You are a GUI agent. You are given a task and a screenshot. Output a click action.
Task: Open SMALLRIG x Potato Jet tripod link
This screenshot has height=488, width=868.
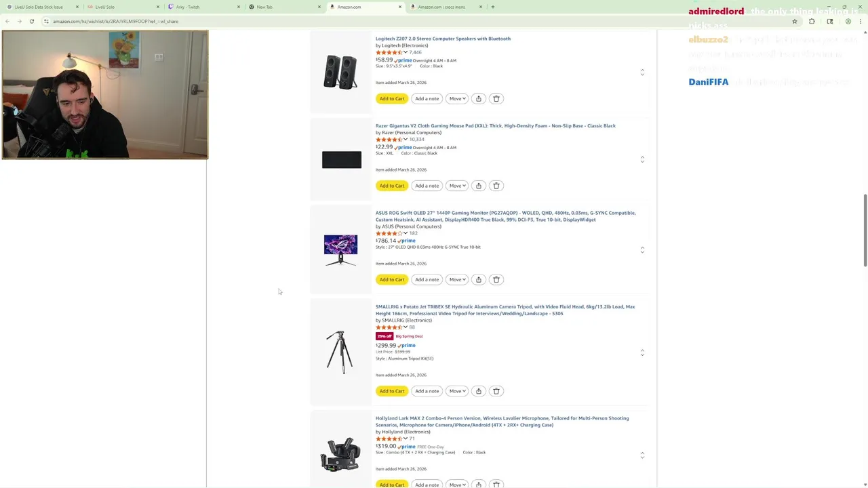505,310
